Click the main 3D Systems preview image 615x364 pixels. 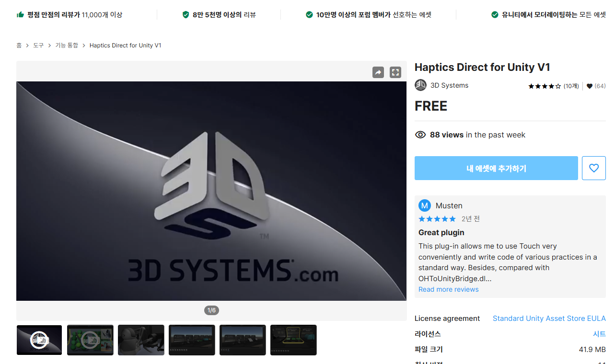click(x=211, y=191)
